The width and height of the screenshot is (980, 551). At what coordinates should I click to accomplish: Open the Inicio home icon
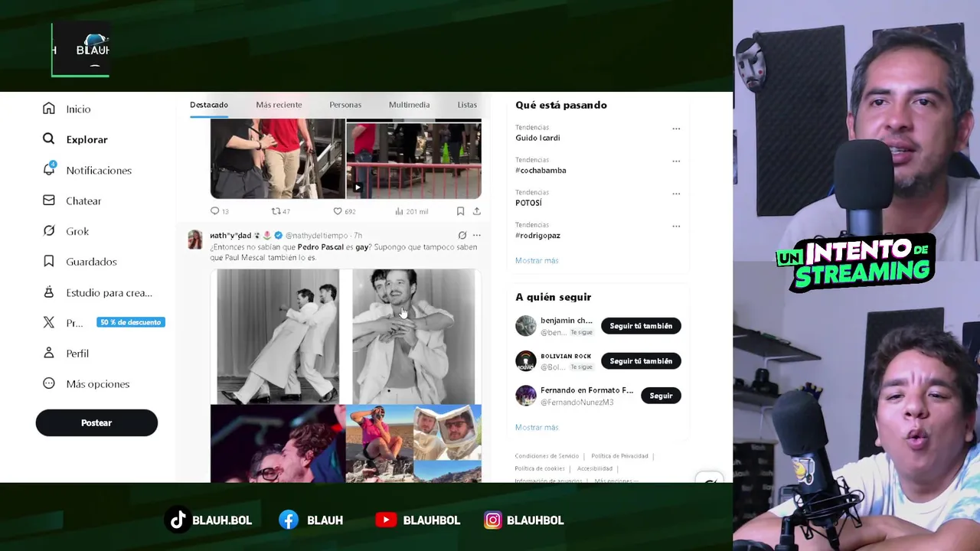pos(49,109)
